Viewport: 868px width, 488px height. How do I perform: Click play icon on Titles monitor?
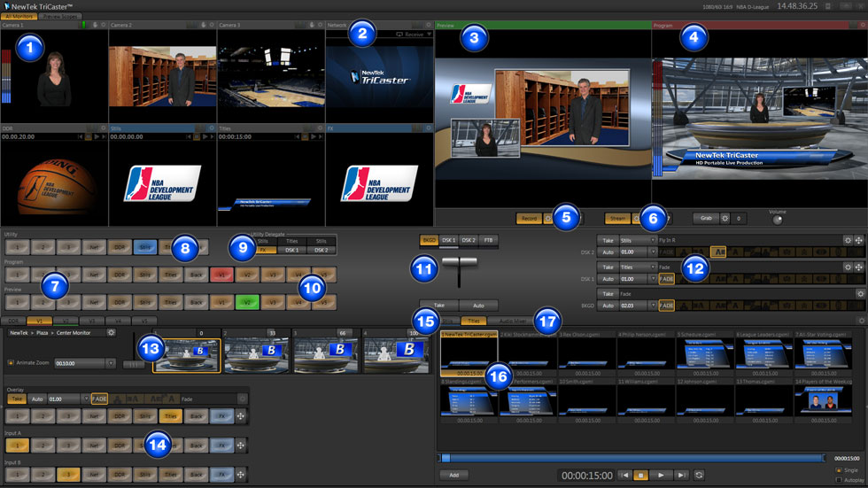coord(314,136)
